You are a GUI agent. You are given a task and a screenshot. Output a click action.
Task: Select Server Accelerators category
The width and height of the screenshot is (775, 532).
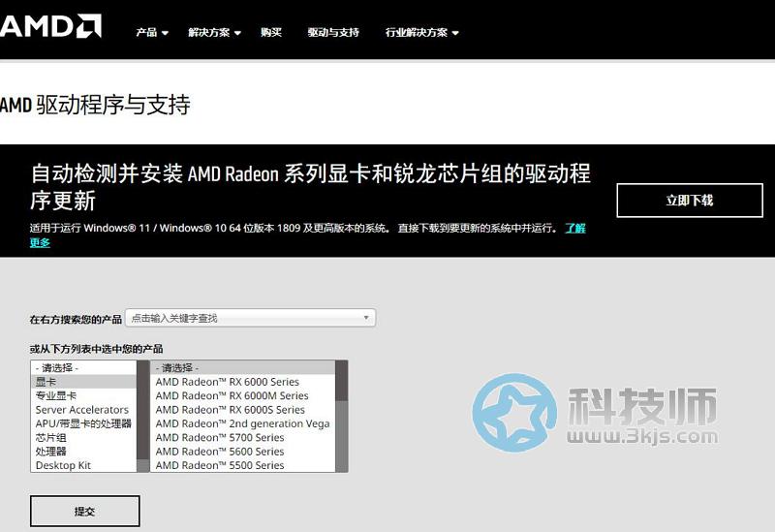(x=83, y=409)
